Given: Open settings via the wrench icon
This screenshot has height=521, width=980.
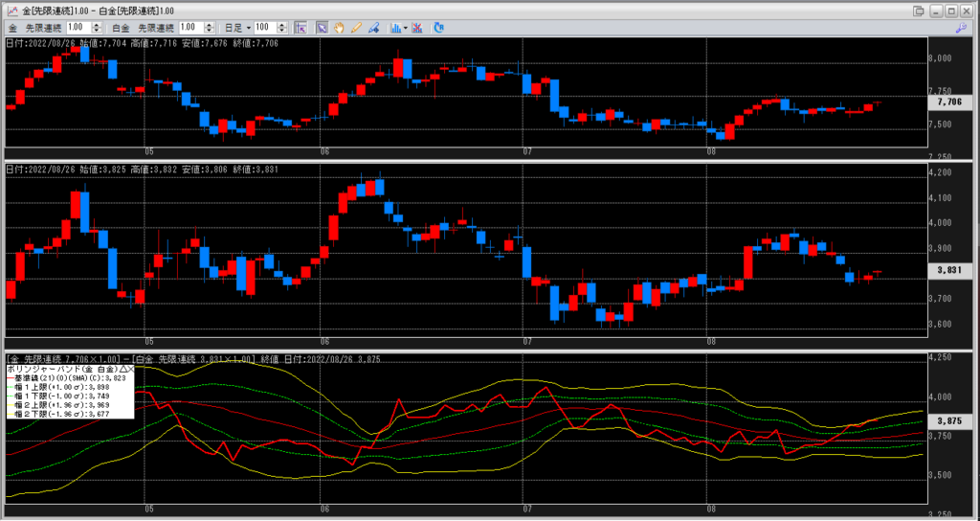Looking at the screenshot, I should pos(960,29).
